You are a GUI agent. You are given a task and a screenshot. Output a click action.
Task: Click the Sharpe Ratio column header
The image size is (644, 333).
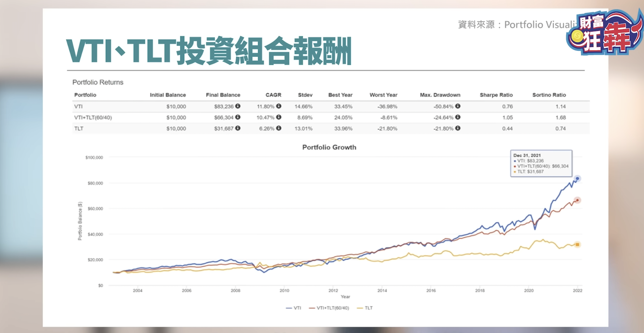click(496, 95)
